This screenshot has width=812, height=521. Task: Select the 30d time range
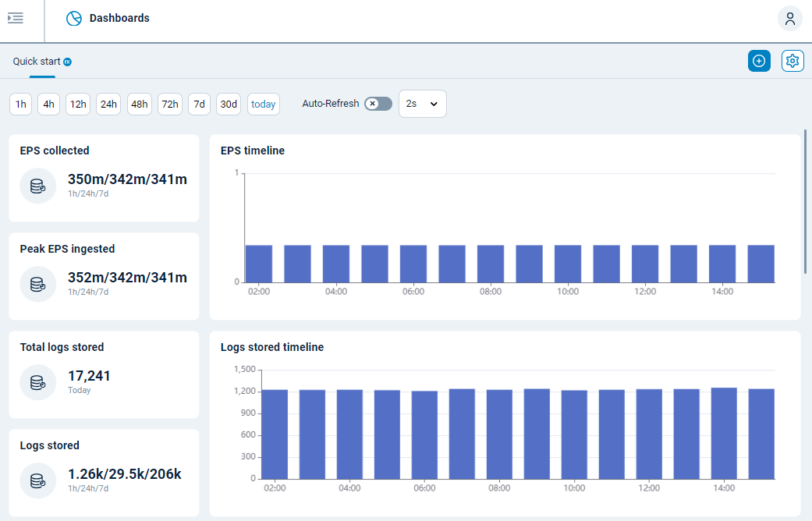click(x=228, y=103)
